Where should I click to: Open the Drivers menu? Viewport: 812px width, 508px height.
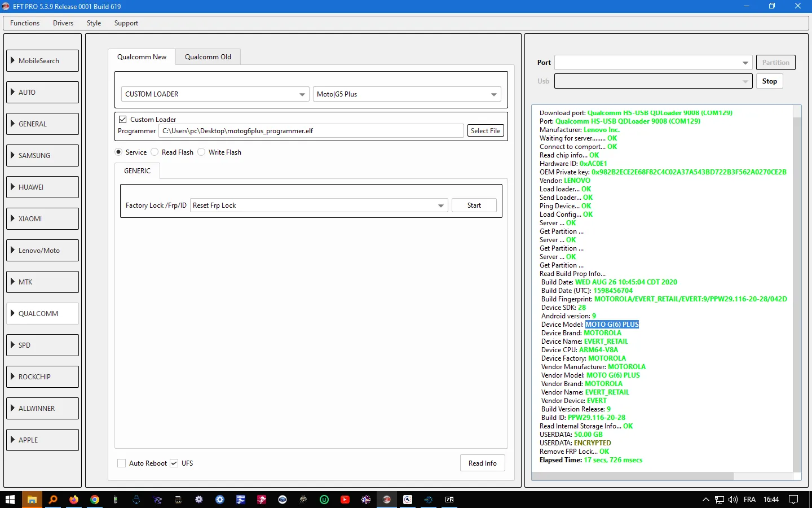[63, 23]
